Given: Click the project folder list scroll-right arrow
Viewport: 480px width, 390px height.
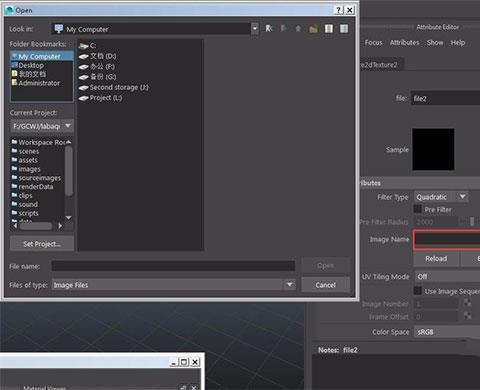Looking at the screenshot, I should coord(60,226).
